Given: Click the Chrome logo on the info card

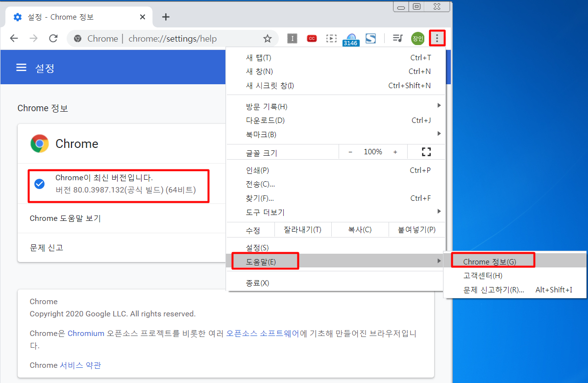Looking at the screenshot, I should [x=39, y=144].
